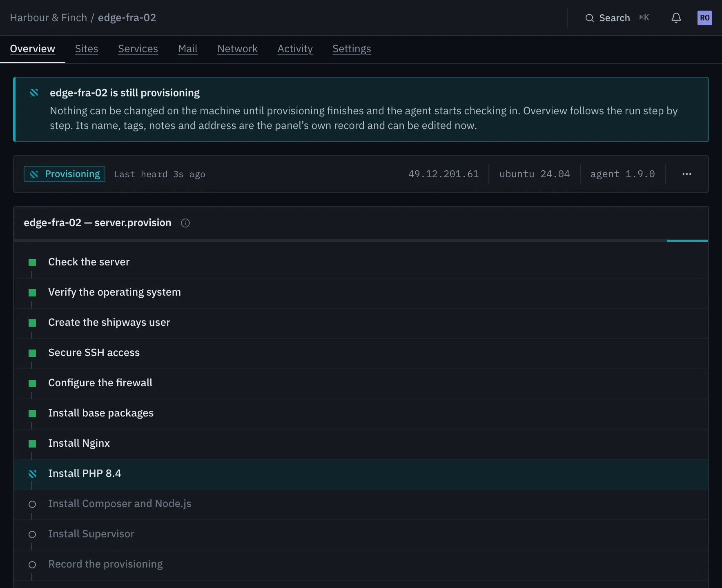Select the IP address 49.12.201.61
722x588 pixels.
pos(443,174)
